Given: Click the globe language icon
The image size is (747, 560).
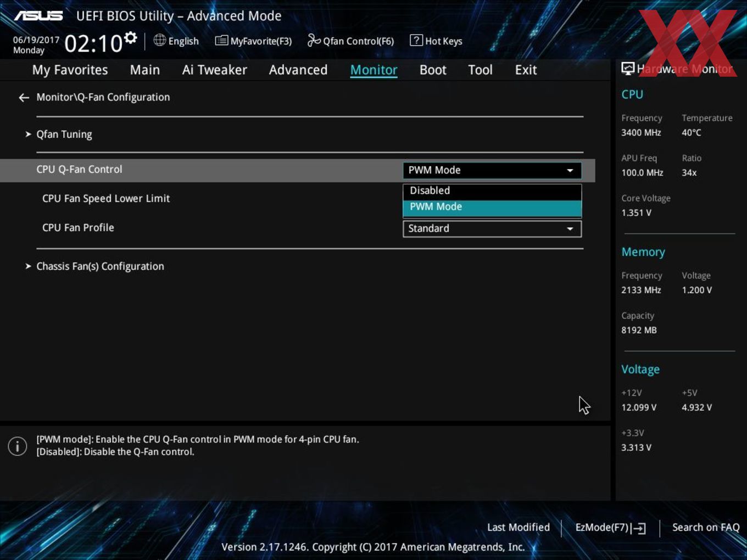Looking at the screenshot, I should tap(159, 40).
